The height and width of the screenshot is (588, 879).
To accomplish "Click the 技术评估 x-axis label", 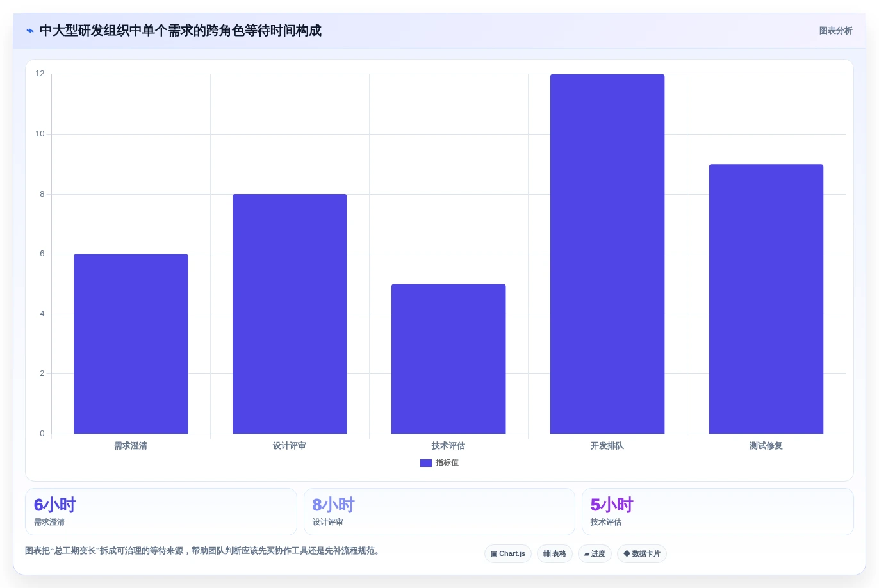I will click(448, 446).
